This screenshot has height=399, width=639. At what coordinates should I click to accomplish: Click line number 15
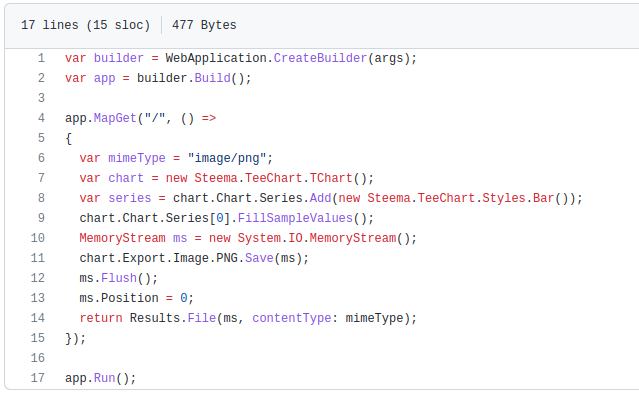point(37,337)
